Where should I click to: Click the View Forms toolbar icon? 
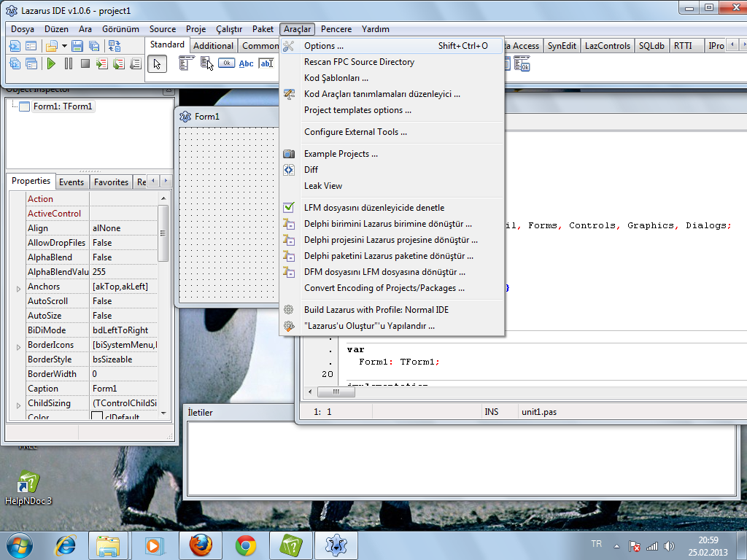(31, 63)
